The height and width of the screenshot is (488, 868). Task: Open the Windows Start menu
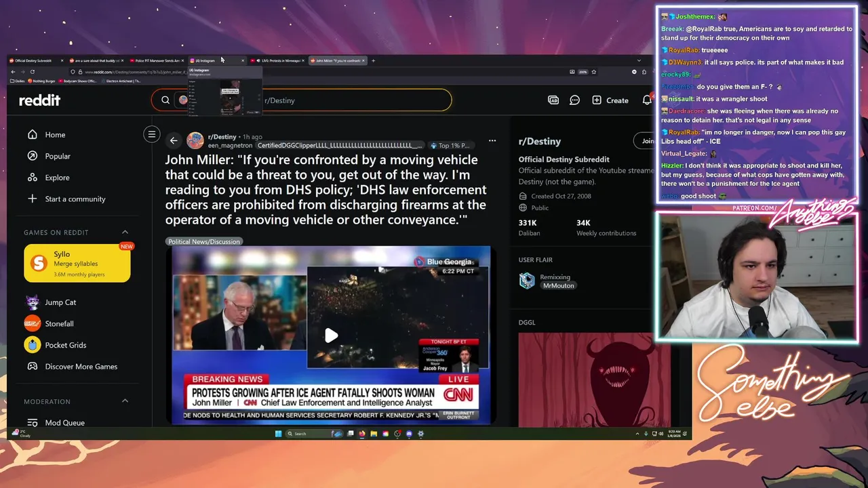click(x=278, y=434)
